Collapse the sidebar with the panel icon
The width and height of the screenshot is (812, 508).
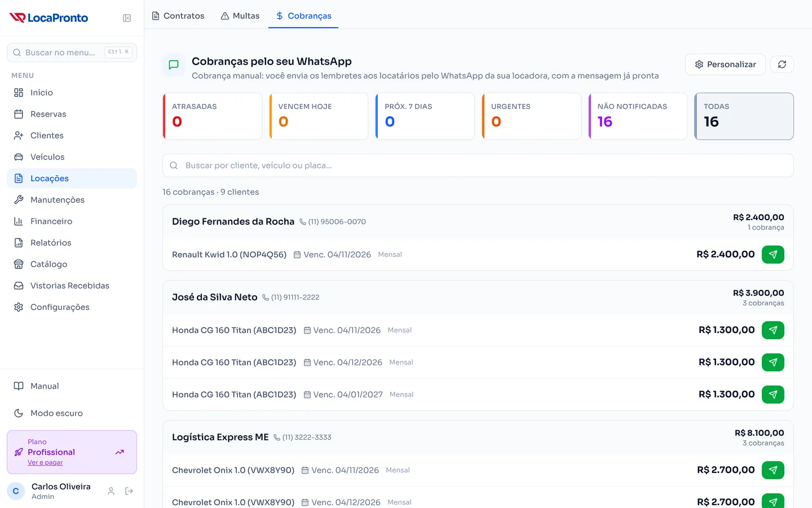pyautogui.click(x=127, y=18)
